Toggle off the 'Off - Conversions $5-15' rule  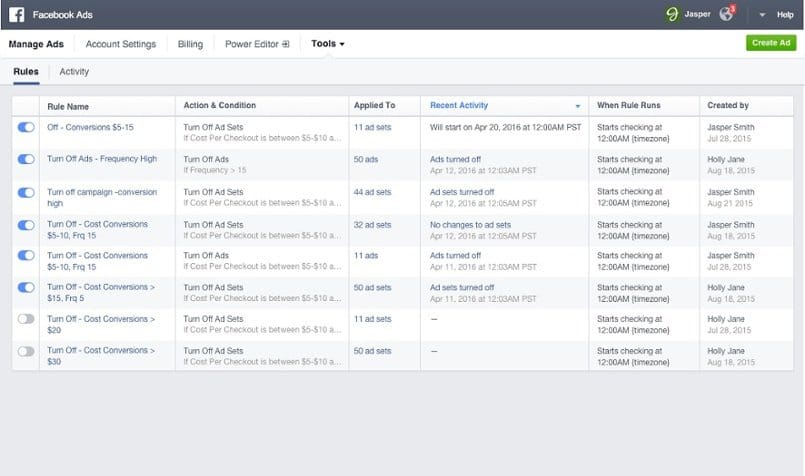click(26, 127)
